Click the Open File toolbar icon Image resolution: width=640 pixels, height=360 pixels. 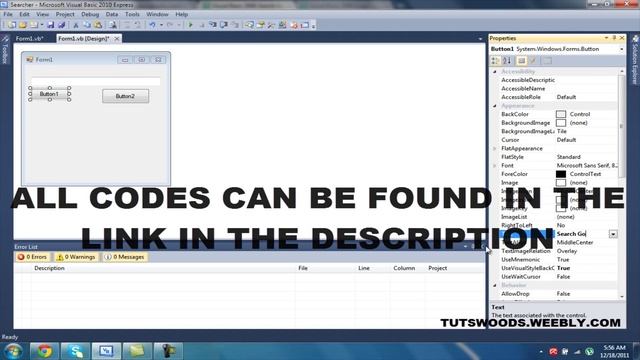click(23, 25)
